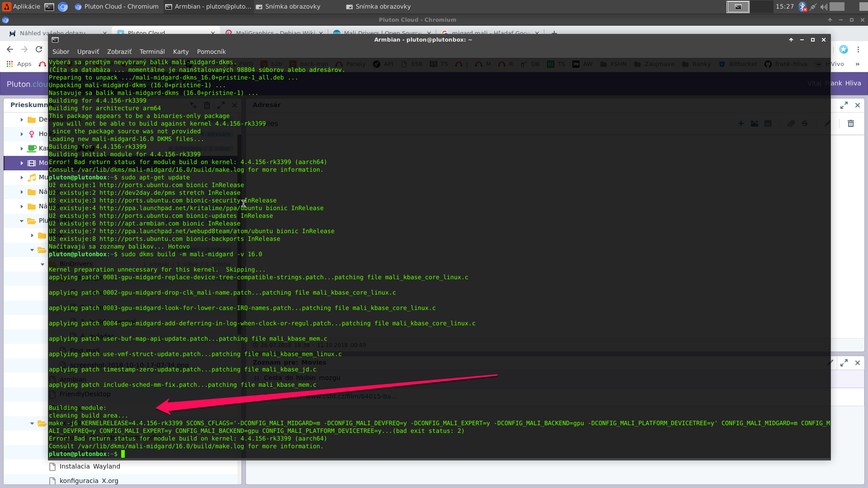Click the Chromium window menu icon
Viewport: 868px width, 488px height.
click(5, 20)
